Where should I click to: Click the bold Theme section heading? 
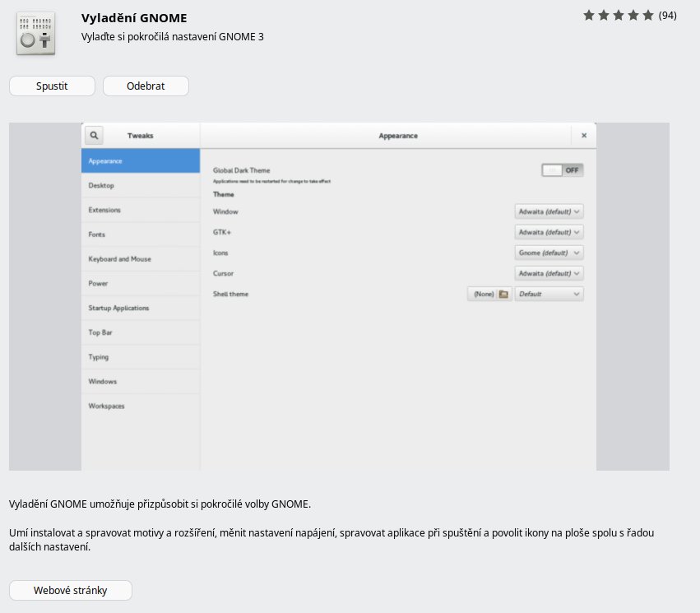tap(223, 195)
